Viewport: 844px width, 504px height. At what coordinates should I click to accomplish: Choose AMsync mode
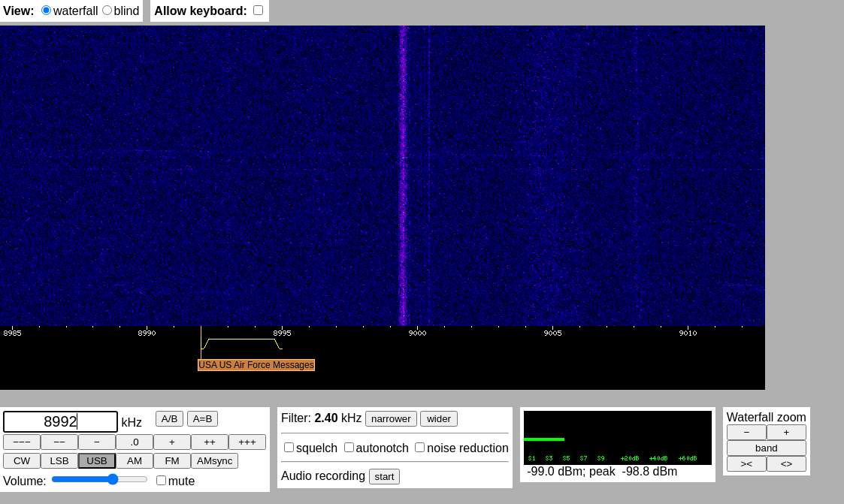tap(214, 461)
